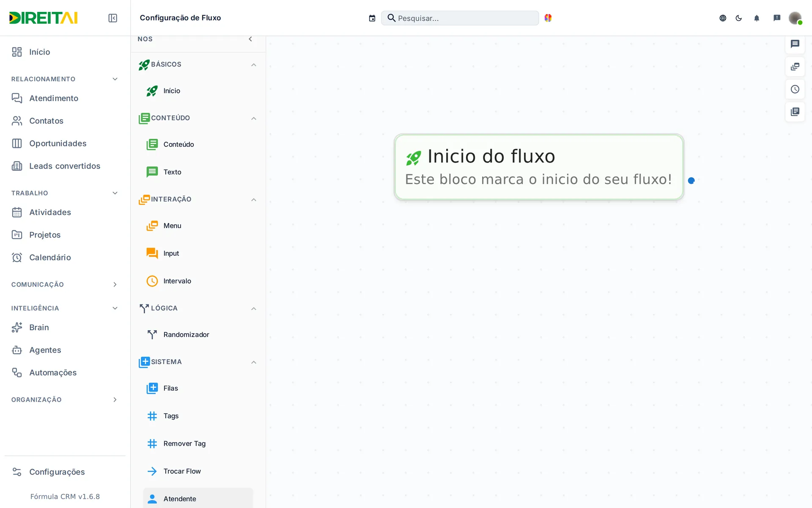The width and height of the screenshot is (812, 508).
Task: Select the Início rocket node
Action: pyautogui.click(x=198, y=91)
